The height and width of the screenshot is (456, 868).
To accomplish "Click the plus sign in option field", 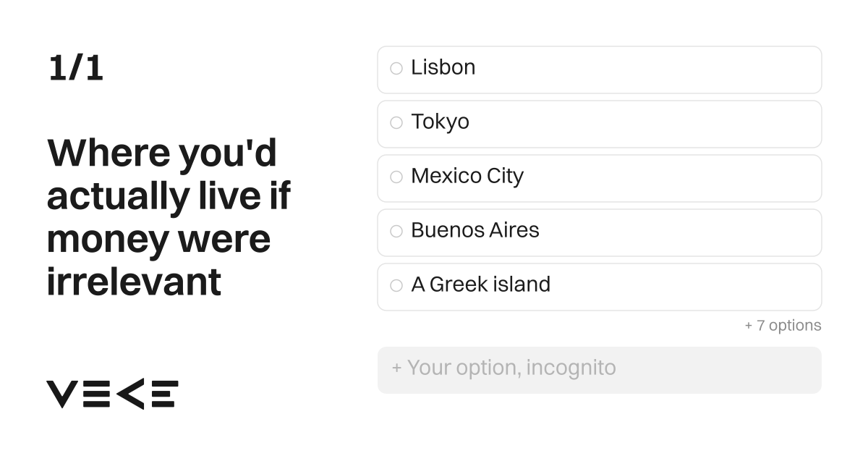I will tap(397, 368).
